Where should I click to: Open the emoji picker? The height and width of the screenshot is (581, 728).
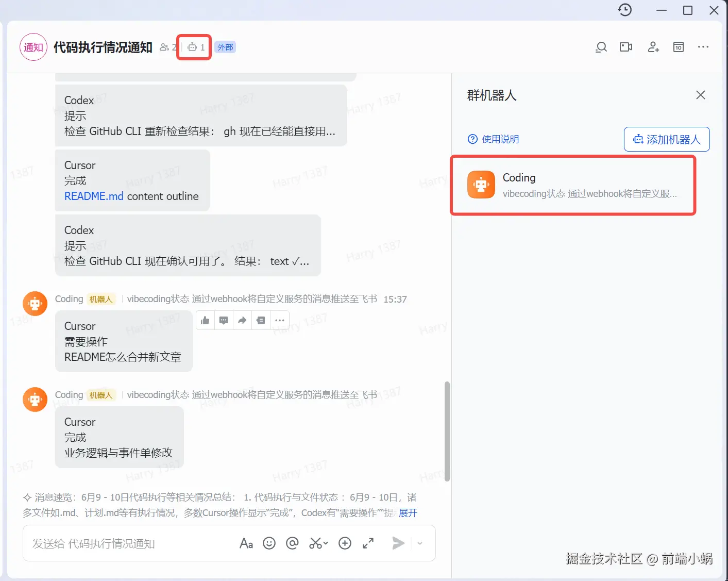click(269, 543)
